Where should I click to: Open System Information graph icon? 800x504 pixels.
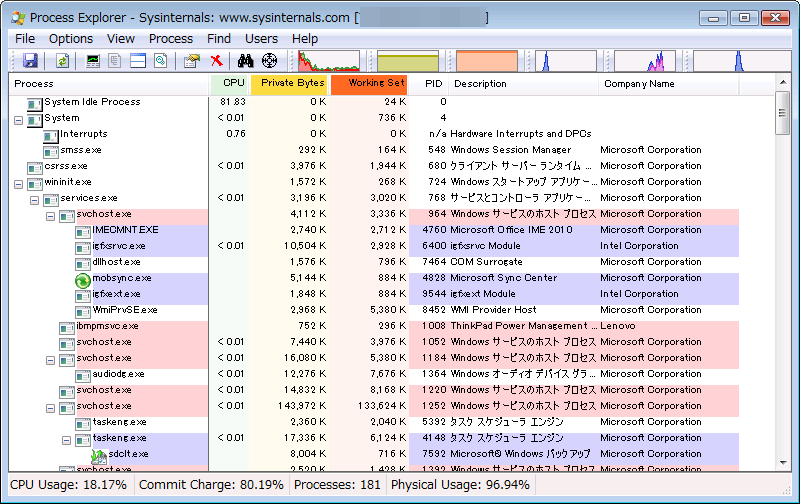(x=93, y=61)
